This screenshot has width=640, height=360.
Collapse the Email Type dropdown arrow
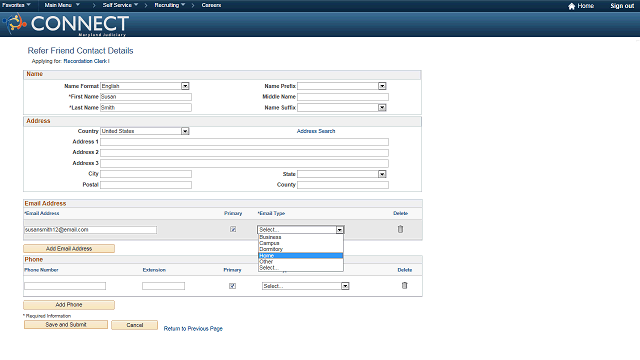(340, 230)
